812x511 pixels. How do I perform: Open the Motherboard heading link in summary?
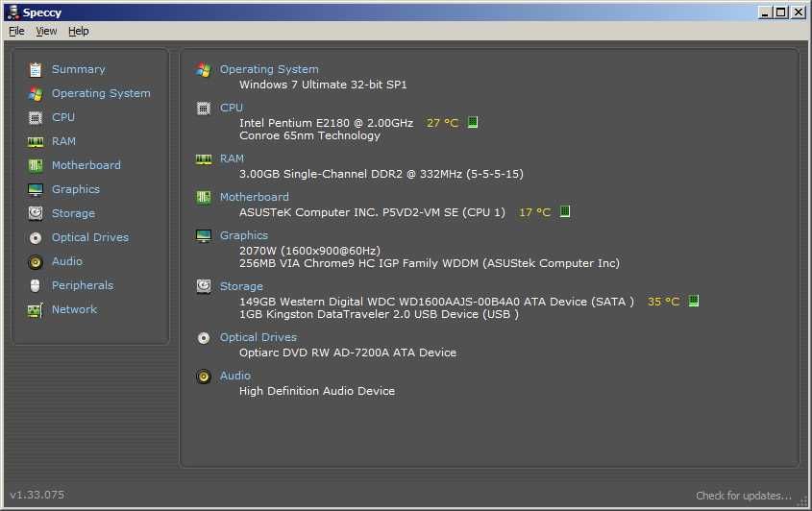point(255,197)
